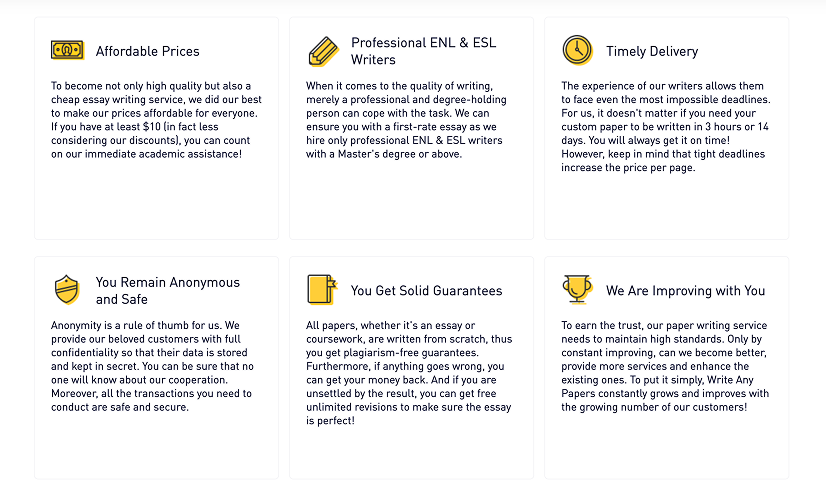This screenshot has width=826, height=494.
Task: Select the Affordable Prices heading
Action: (x=147, y=51)
